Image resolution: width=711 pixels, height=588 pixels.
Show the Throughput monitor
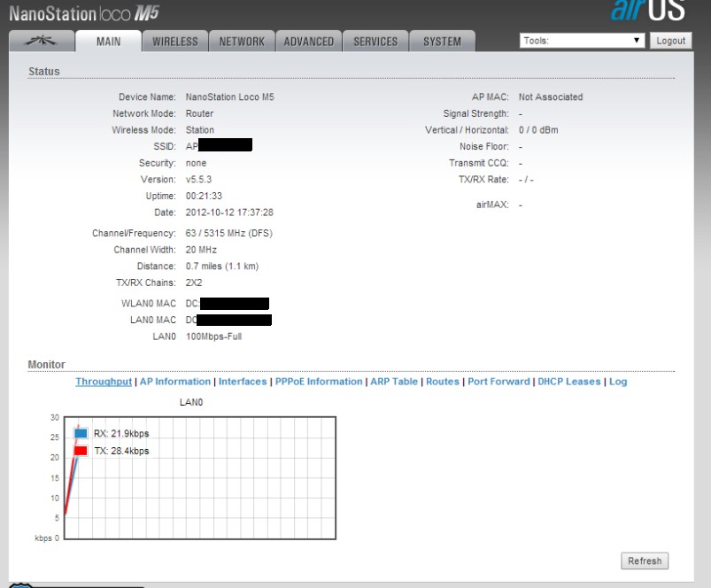click(x=104, y=382)
